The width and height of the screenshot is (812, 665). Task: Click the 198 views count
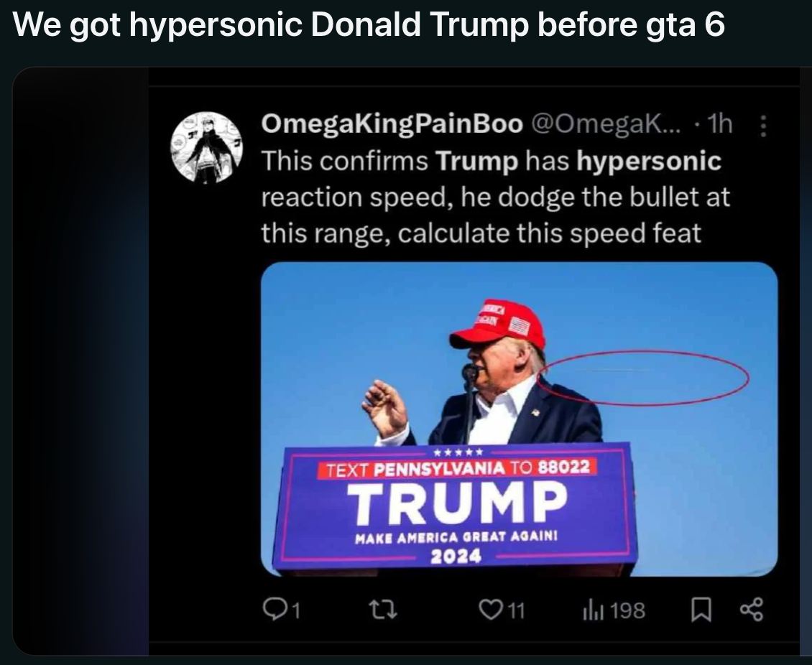(x=627, y=610)
